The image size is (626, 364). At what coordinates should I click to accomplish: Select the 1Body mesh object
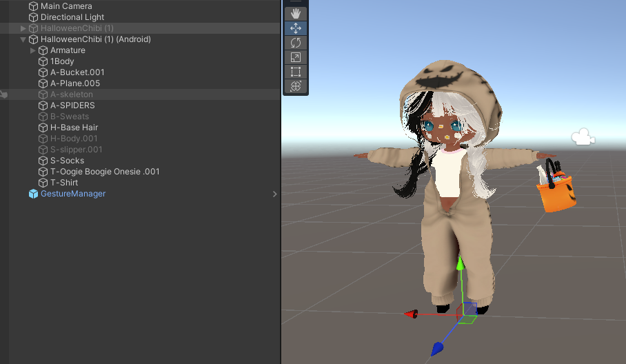point(62,61)
